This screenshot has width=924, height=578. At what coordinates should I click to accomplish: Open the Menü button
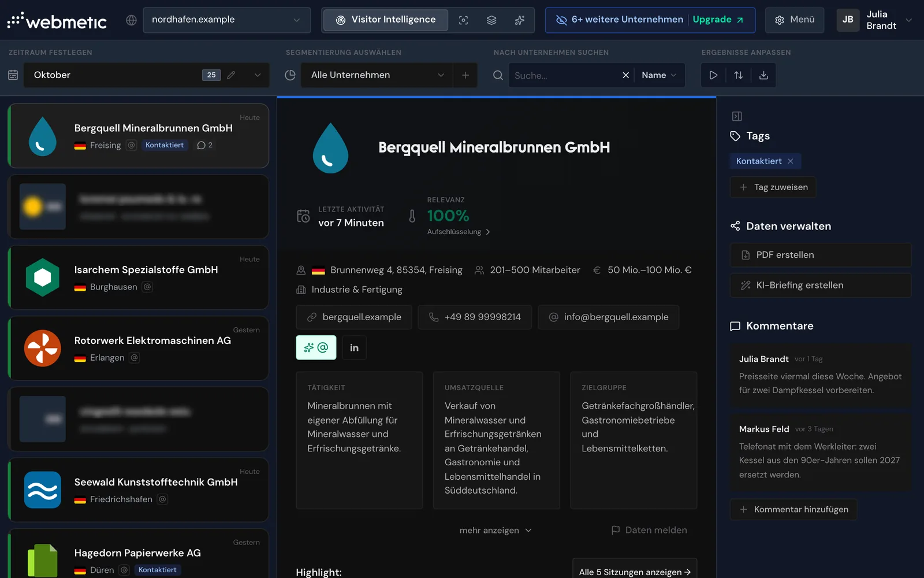point(795,20)
